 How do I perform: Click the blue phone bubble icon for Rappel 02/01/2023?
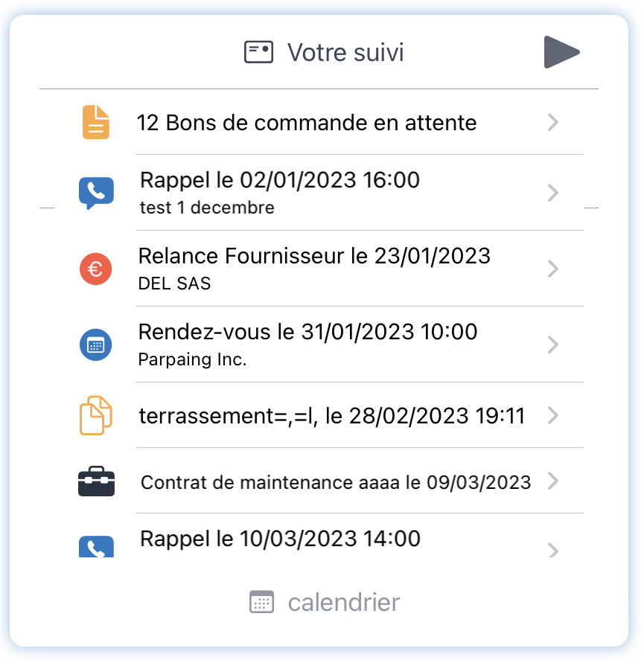click(96, 193)
